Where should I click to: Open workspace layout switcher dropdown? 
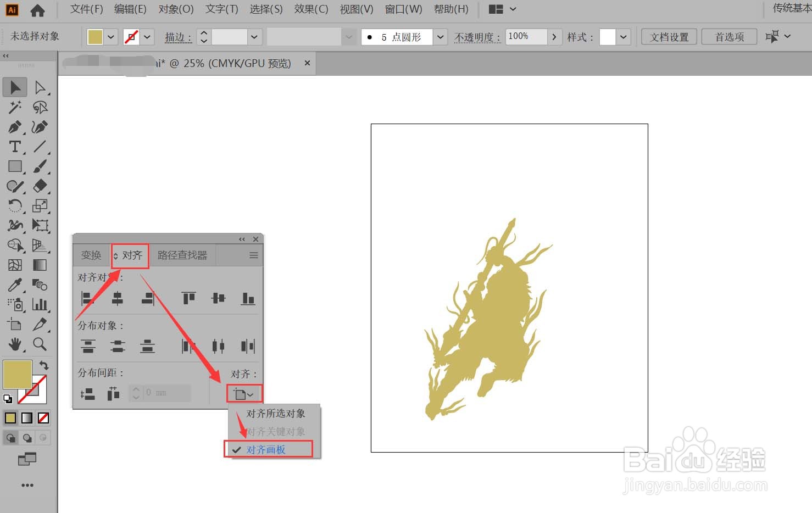pos(502,9)
